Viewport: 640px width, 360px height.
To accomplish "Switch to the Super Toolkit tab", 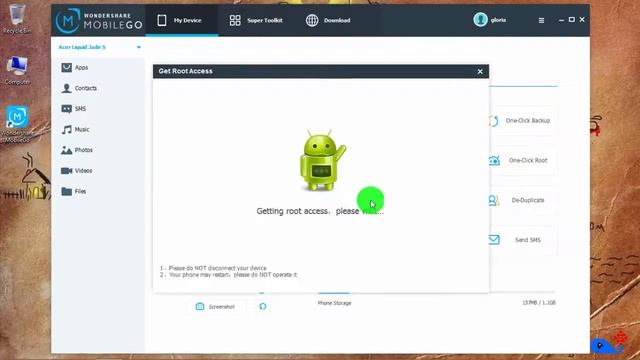I will click(256, 20).
